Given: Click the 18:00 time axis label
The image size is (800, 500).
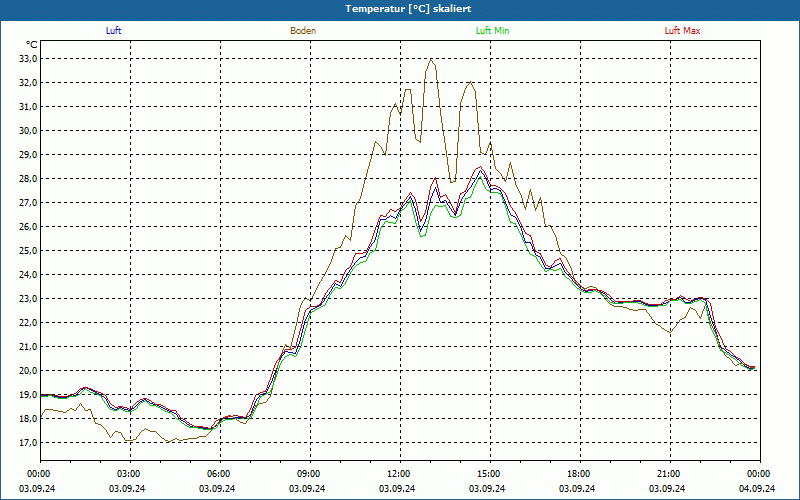Looking at the screenshot, I should [580, 474].
